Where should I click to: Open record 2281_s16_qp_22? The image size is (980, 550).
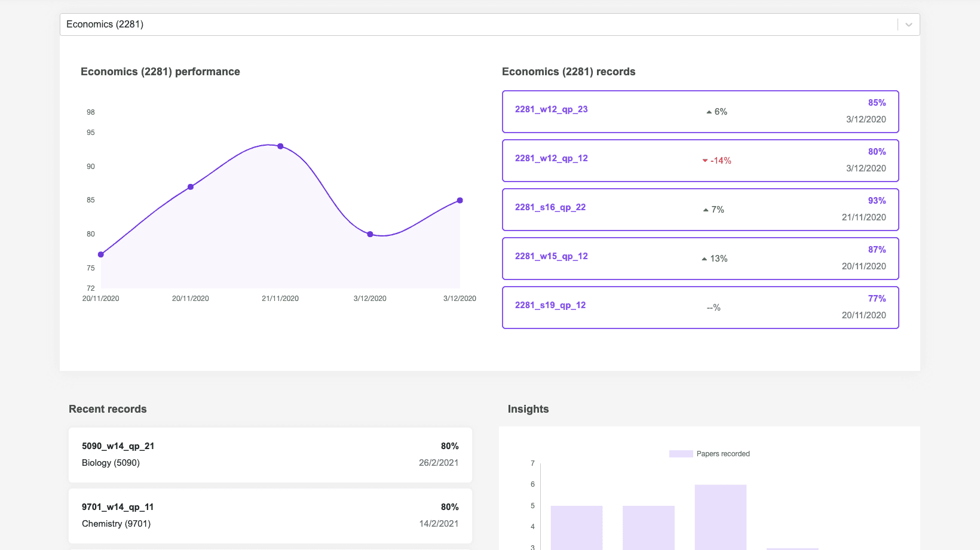700,210
